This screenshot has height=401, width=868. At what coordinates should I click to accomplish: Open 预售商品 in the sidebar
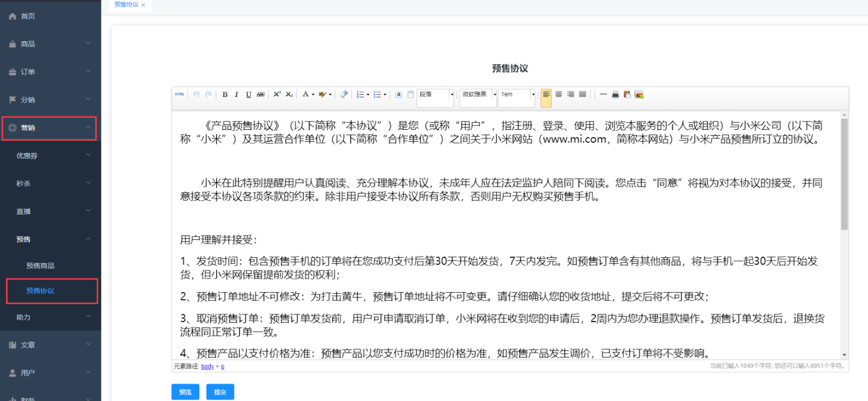point(50,266)
